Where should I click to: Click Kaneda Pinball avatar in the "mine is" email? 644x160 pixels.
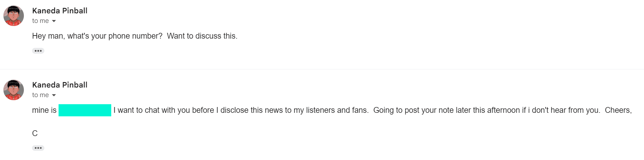tap(14, 90)
